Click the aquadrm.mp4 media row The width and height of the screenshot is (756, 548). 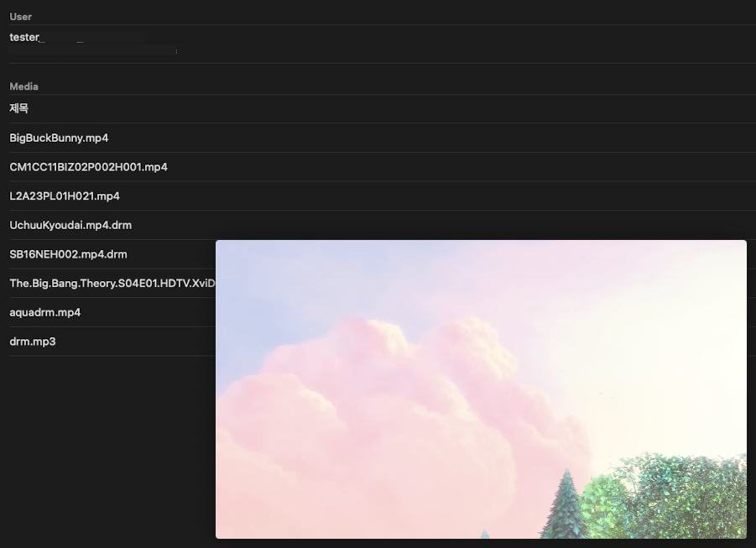click(x=44, y=312)
